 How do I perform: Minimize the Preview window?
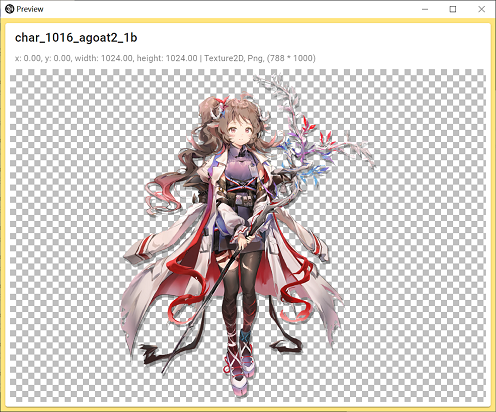click(425, 9)
